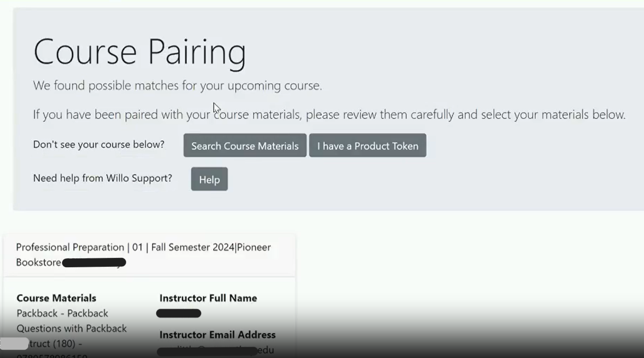Click the 'Questions with Packback' line
This screenshot has height=358, width=644.
tap(72, 329)
